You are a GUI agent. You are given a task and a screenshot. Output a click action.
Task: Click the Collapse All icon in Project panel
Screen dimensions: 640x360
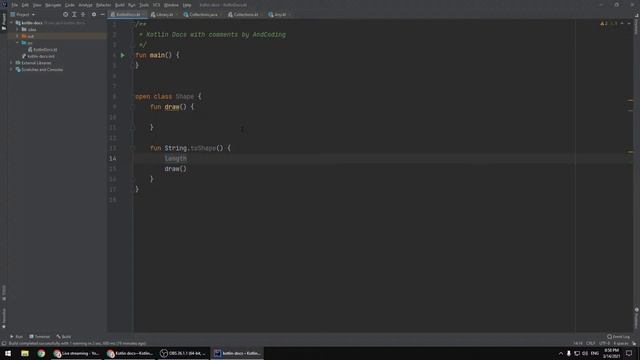(83, 14)
